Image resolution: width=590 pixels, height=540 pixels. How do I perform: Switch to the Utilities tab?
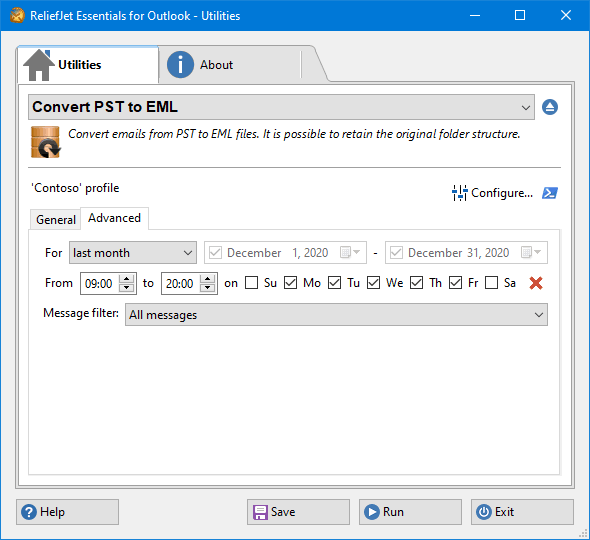[x=88, y=65]
